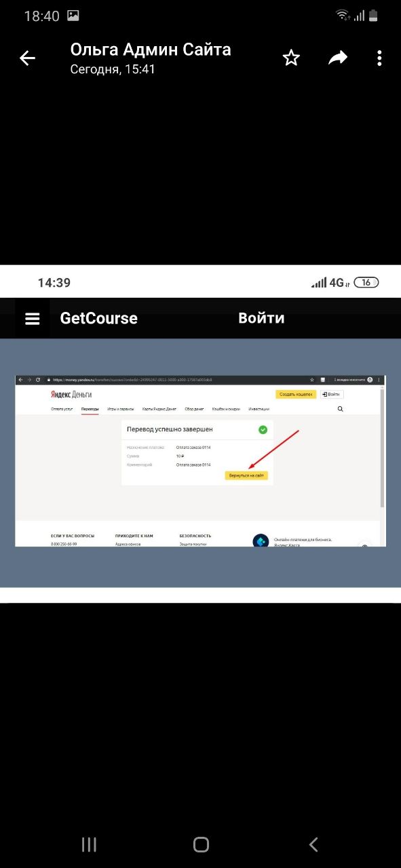Tap the Android home button
Viewport: 401px width, 868px height.
(201, 844)
